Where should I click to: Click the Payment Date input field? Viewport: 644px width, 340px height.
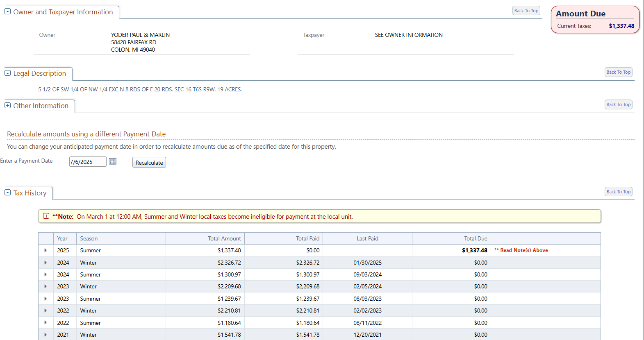click(x=87, y=162)
